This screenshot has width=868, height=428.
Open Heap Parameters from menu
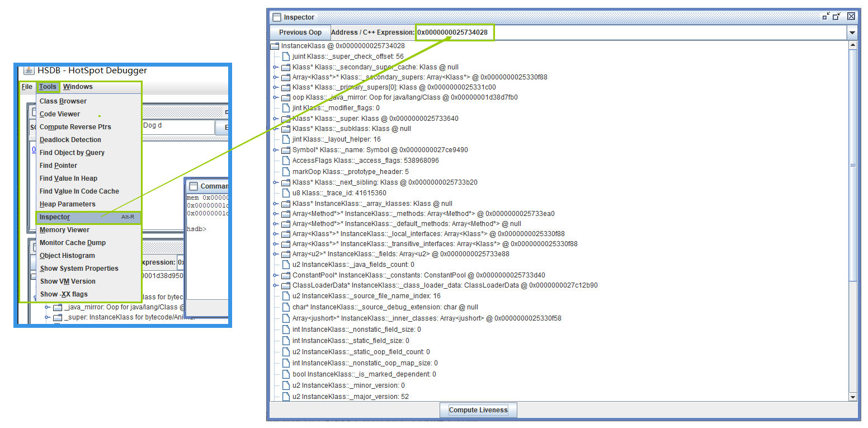coord(88,204)
